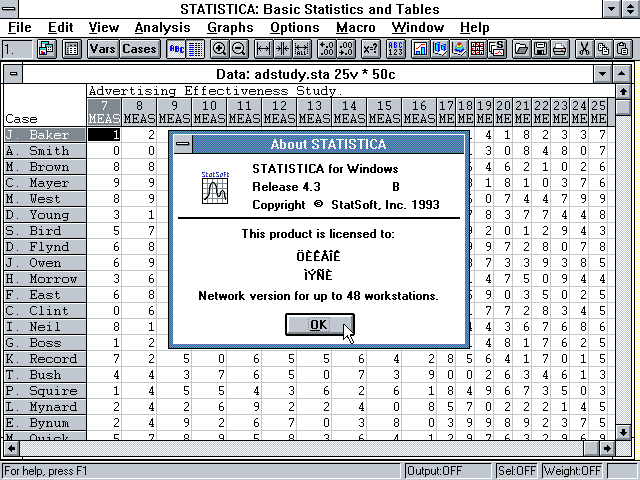Click OK in About STATISTICA dialog
This screenshot has height=480, width=640.
[x=320, y=324]
